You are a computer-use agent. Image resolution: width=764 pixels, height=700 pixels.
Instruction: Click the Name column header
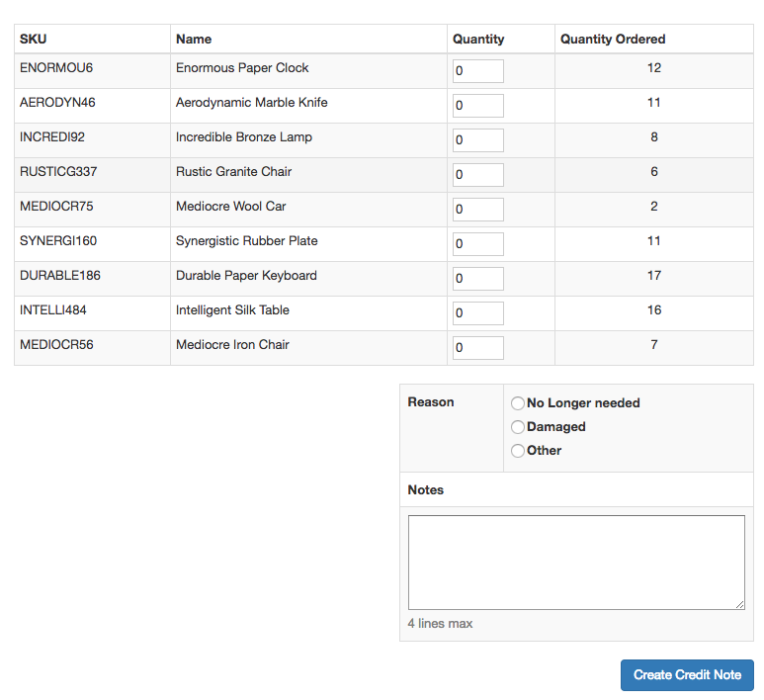tap(194, 40)
